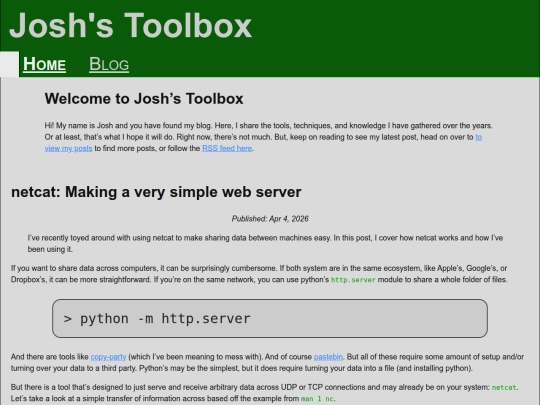Click the python -m http.server code block
Viewport: 540px width, 405px height.
(x=270, y=319)
